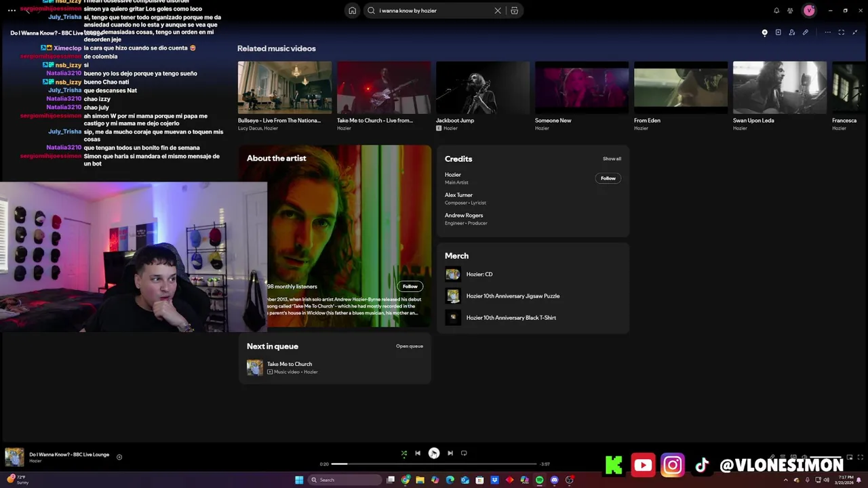Open the Browse icon beside the search bar
The image size is (868, 488).
pyautogui.click(x=515, y=11)
